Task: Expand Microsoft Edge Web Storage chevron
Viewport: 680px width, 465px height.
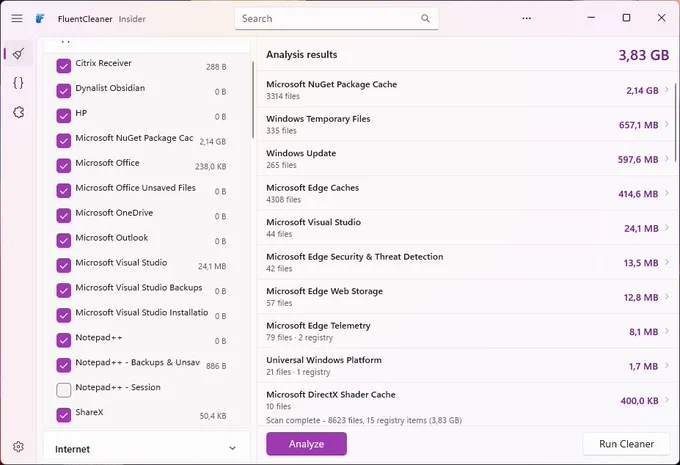Action: (667, 296)
